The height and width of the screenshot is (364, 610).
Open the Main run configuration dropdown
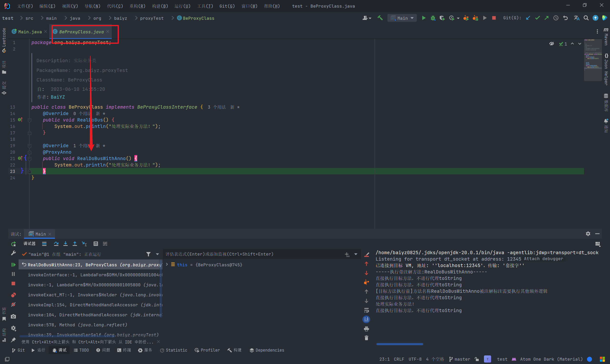tap(402, 18)
